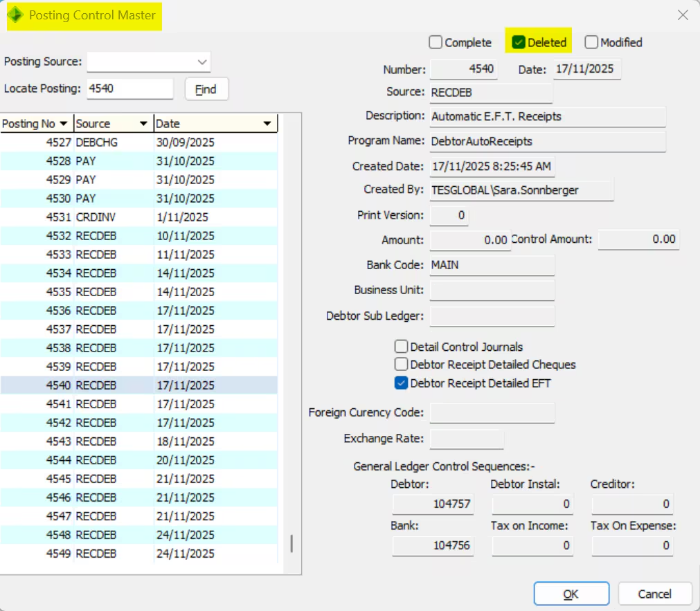
Task: Open the Date column filter arrow
Action: (x=267, y=124)
